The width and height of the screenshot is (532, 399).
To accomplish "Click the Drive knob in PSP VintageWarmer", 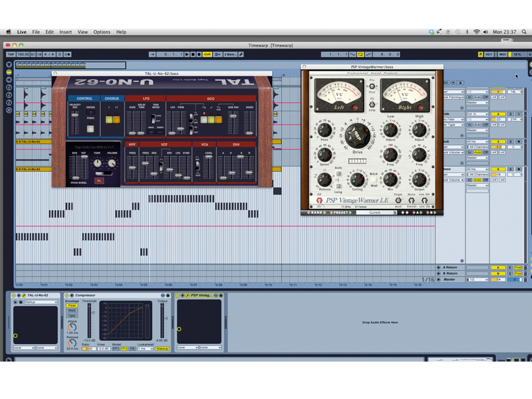I will point(357,136).
